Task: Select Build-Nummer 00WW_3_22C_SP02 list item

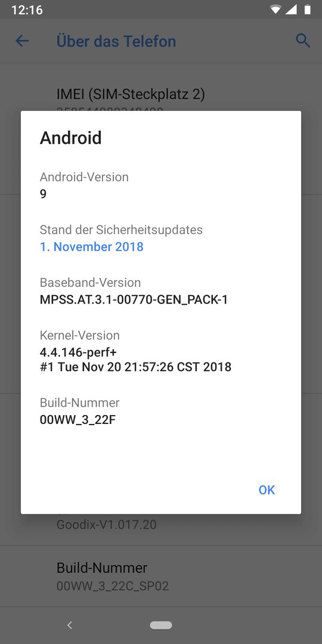Action: pyautogui.click(x=161, y=576)
